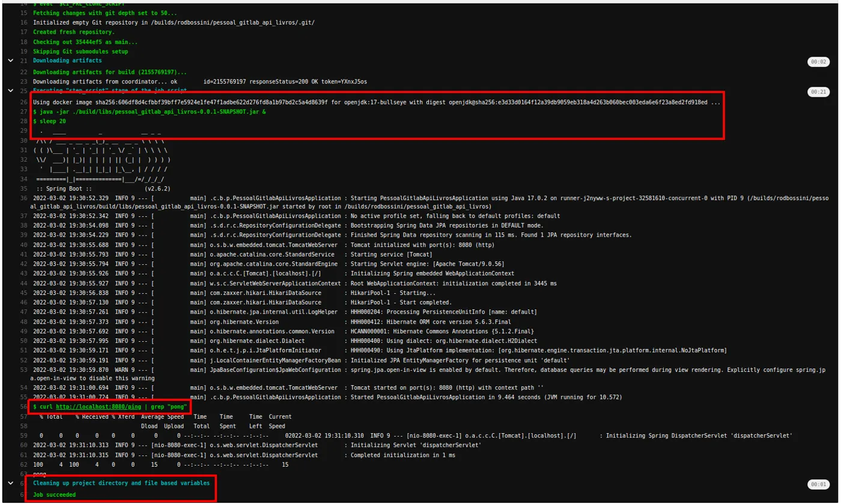Collapse the step_script stage section chevron
The image size is (841, 504).
pos(10,91)
